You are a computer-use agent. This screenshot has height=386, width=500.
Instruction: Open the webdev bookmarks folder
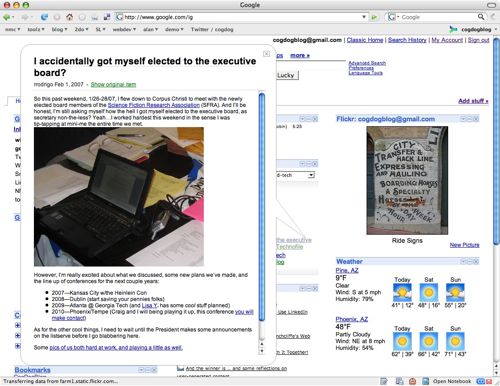(124, 29)
